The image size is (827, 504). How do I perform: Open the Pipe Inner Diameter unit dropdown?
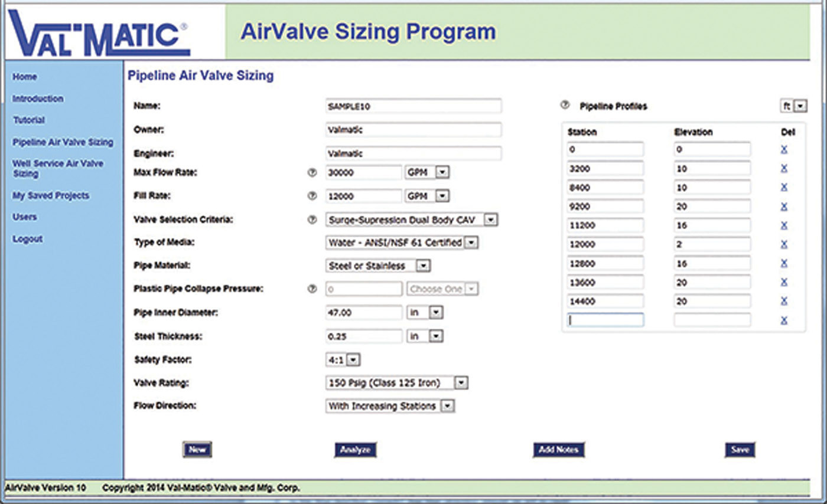[x=425, y=313]
